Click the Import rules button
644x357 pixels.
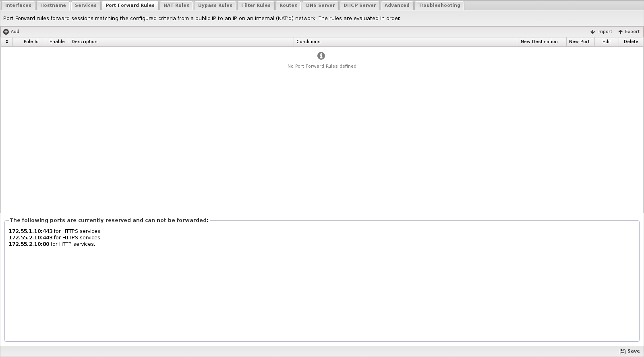(x=601, y=31)
